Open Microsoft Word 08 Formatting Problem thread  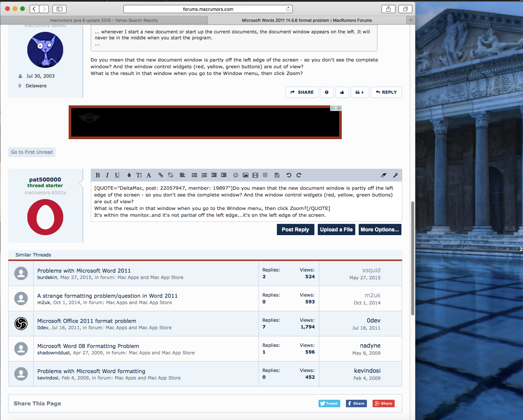[x=88, y=346]
